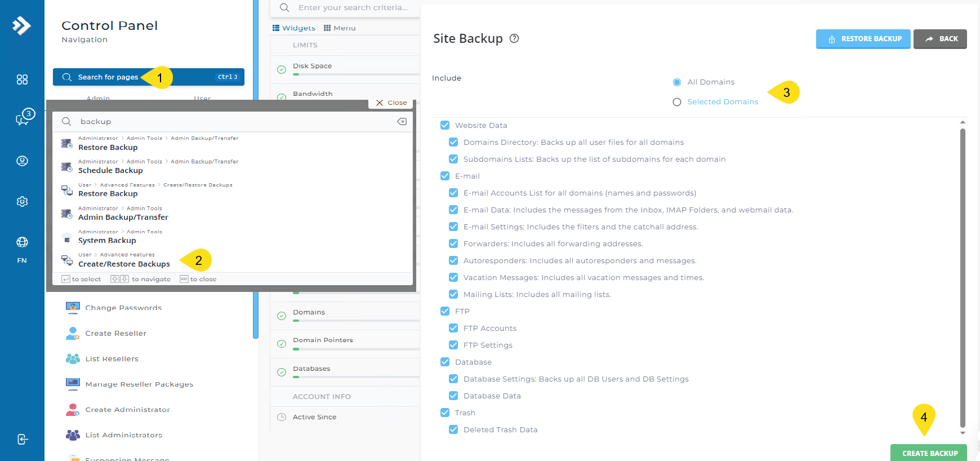980x461 pixels.
Task: Uncheck the Forwarders checkbox
Action: 453,243
